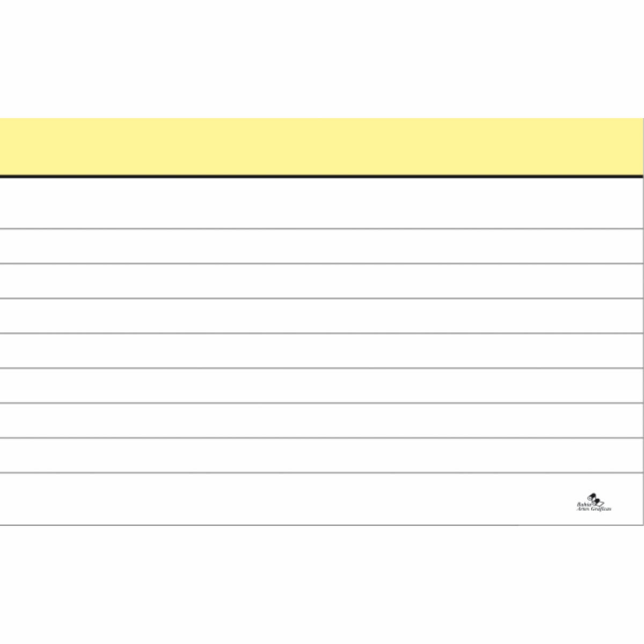Click the first blank row below header
Screen dimensions: 644x644
pyautogui.click(x=322, y=203)
